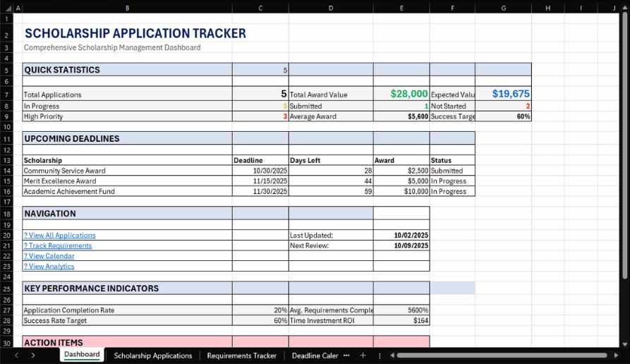Open the View All Applications link

[x=59, y=236]
